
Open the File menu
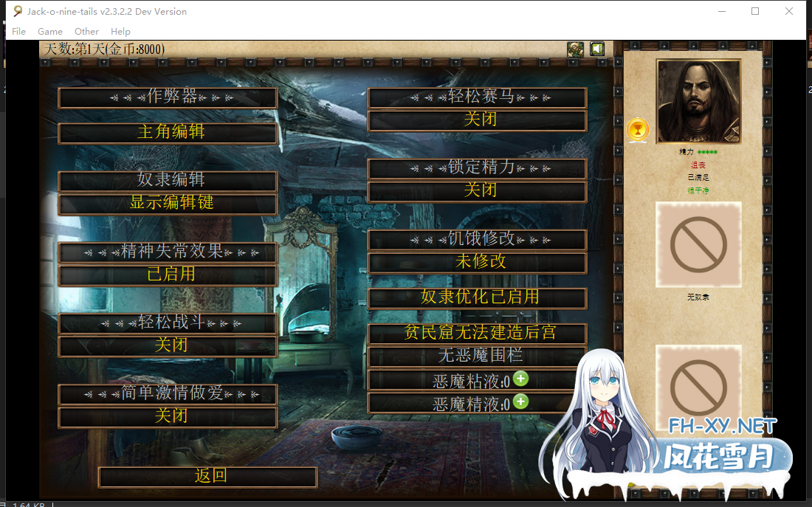point(18,32)
